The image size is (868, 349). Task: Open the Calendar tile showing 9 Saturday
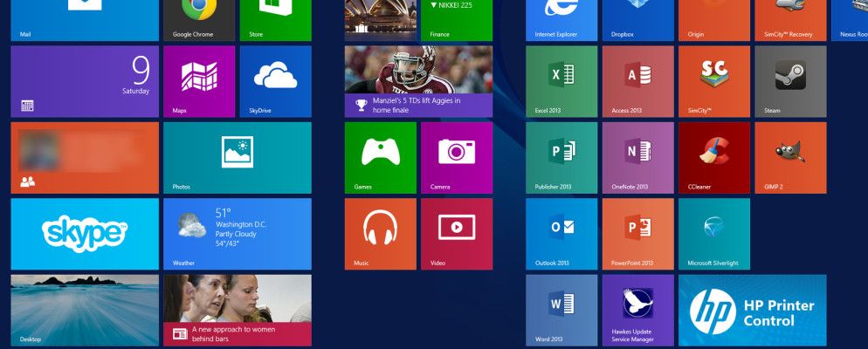(x=85, y=81)
